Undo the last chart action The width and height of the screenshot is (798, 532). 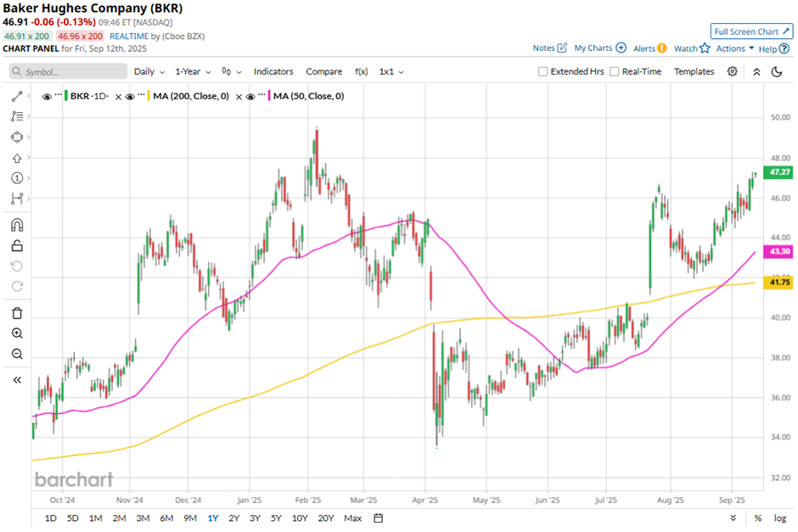pyautogui.click(x=17, y=266)
